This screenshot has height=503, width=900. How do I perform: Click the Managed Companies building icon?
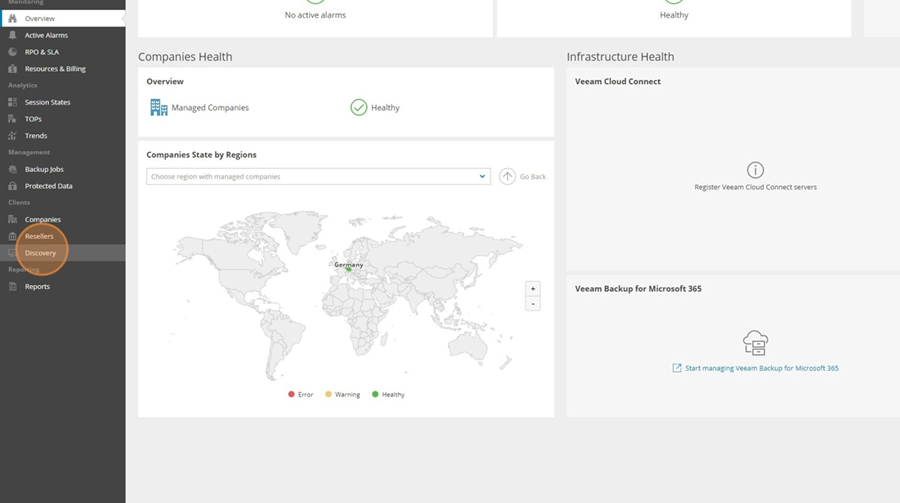point(158,107)
